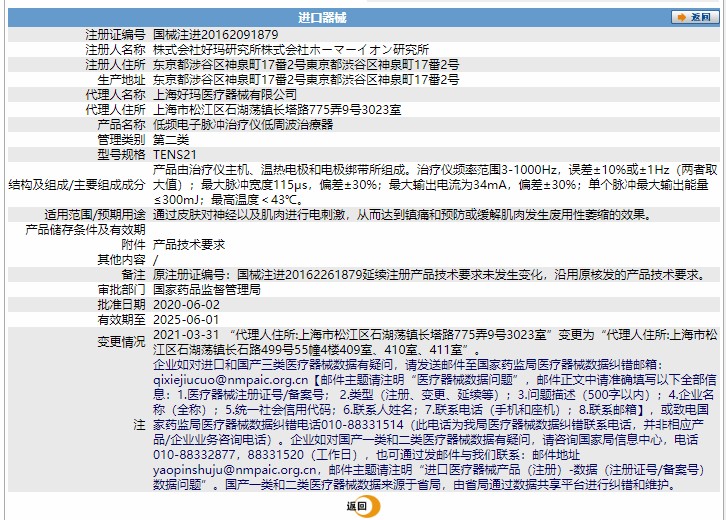Click the 结构及组成/主要组成成分 label
This screenshot has width=726, height=520.
77,185
